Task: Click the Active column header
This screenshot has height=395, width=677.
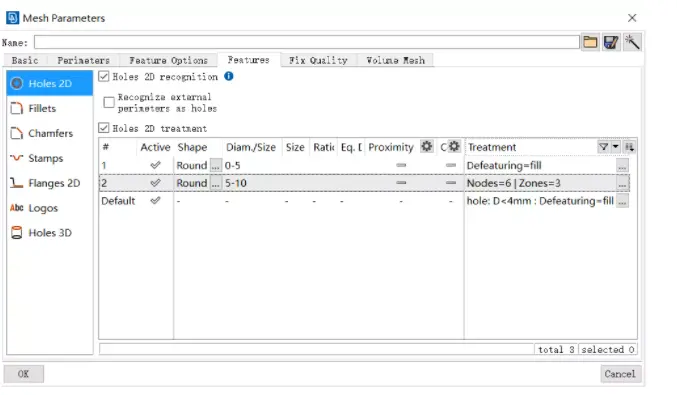Action: 155,147
